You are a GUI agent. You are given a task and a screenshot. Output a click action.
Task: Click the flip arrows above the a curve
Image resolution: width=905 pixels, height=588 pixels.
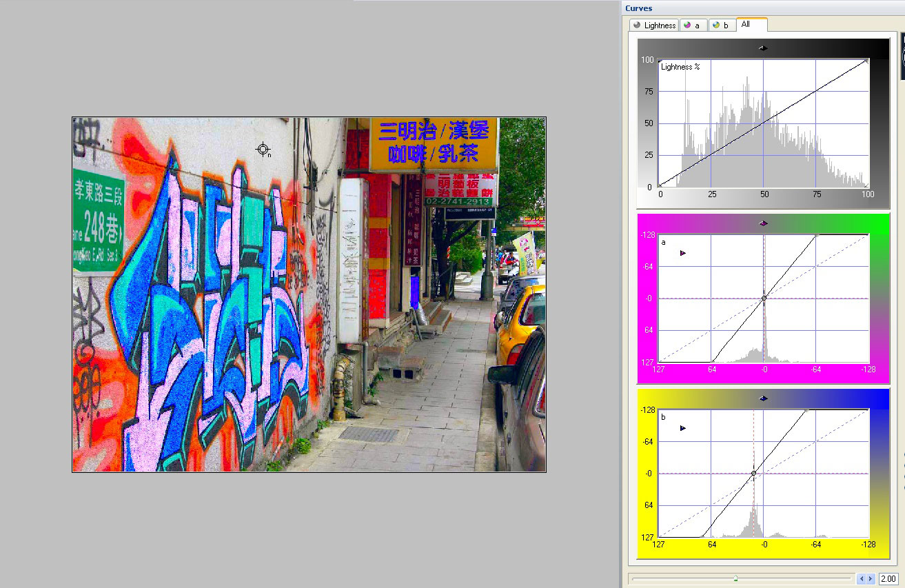coord(762,223)
